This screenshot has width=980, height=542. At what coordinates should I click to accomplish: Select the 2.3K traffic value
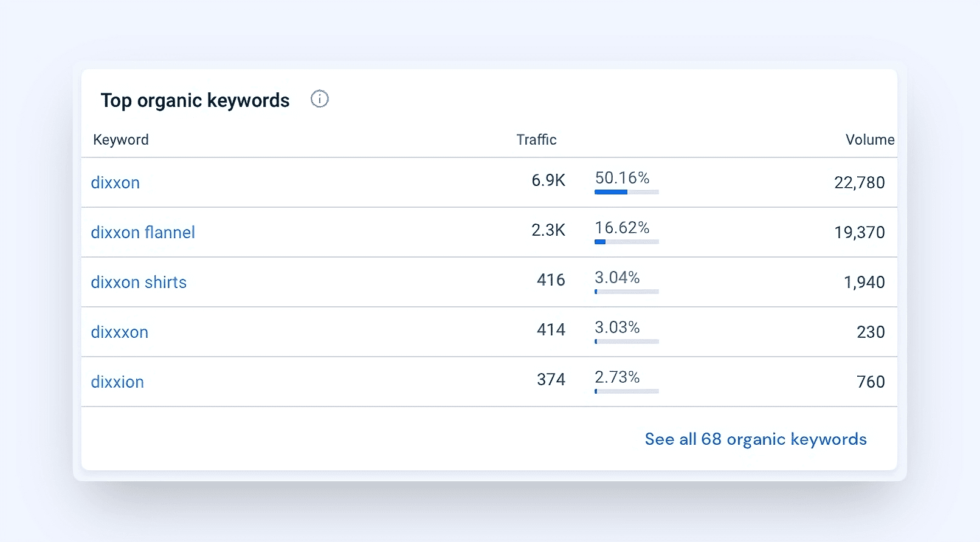tap(548, 230)
